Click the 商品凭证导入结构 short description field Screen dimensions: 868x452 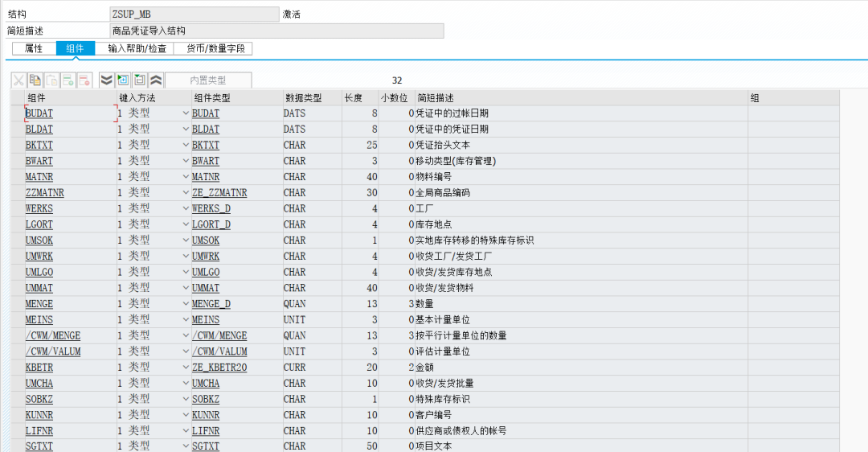pos(276,31)
